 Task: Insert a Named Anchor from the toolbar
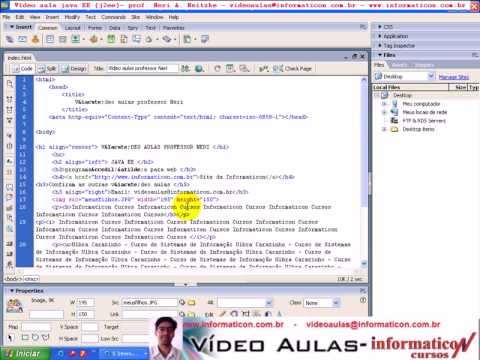click(35, 39)
